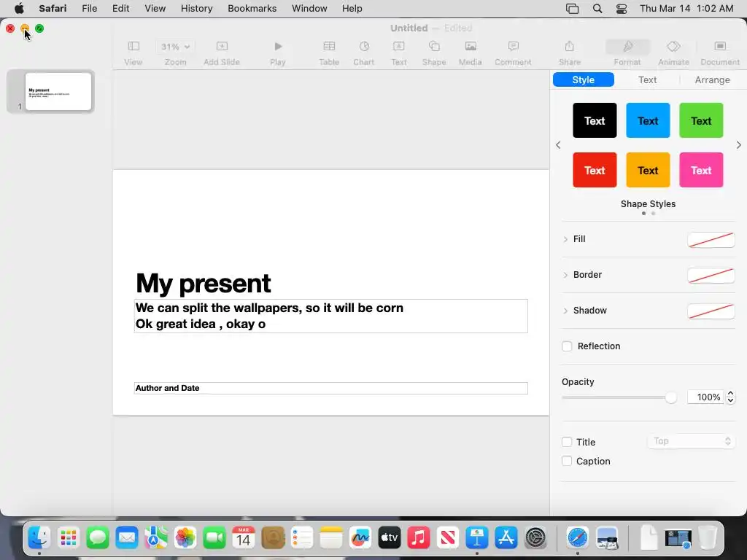Click the Opacity slider
The width and height of the screenshot is (747, 560).
pos(619,397)
